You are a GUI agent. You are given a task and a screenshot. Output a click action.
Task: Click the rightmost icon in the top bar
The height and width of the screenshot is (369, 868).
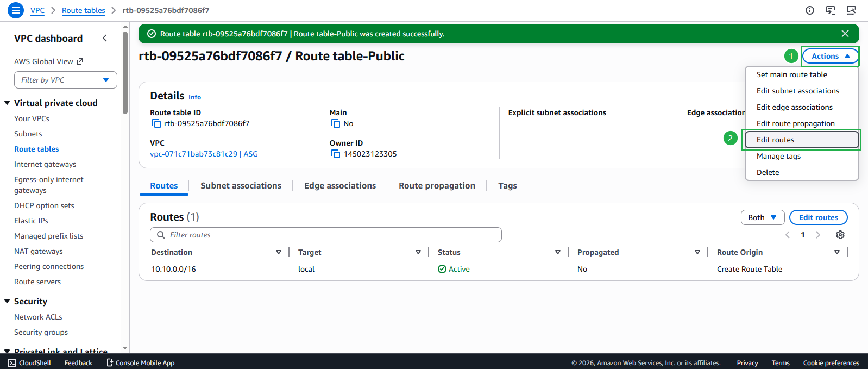pyautogui.click(x=851, y=10)
